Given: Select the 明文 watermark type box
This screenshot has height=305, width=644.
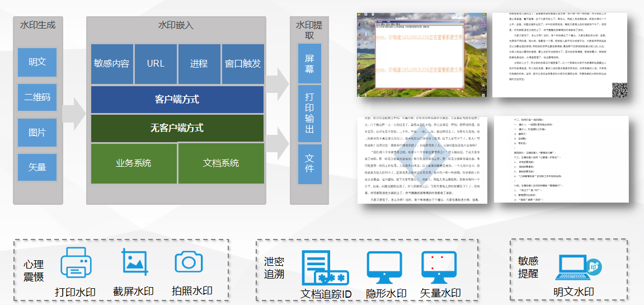Looking at the screenshot, I should (x=37, y=62).
